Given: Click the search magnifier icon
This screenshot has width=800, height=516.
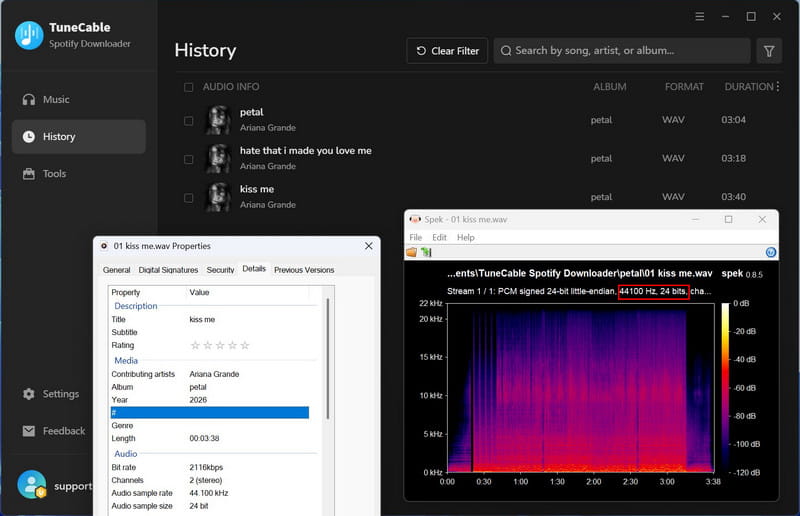Looking at the screenshot, I should point(506,51).
